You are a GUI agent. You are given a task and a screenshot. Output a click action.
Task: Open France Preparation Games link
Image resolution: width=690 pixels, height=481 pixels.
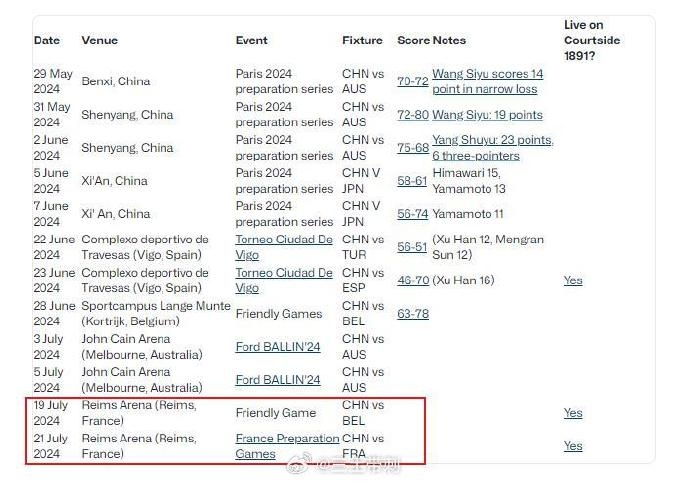tap(286, 439)
